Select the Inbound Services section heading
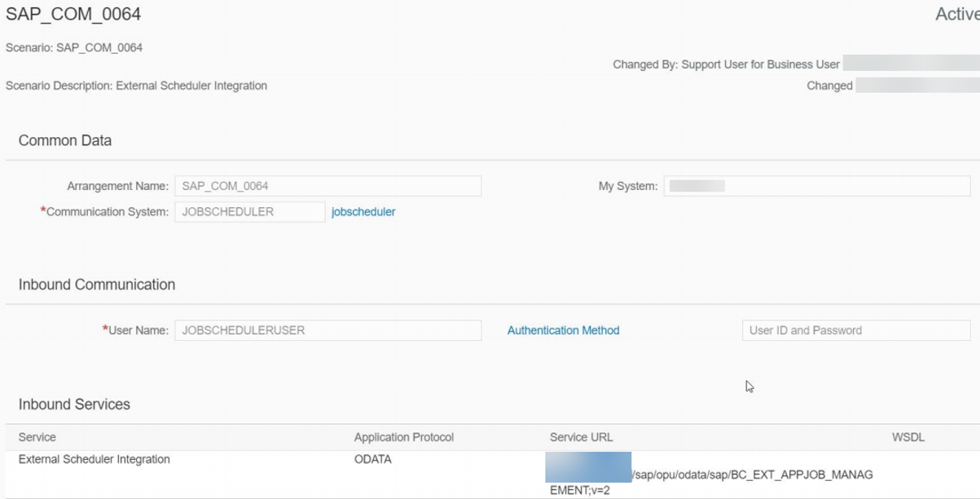 (x=74, y=404)
